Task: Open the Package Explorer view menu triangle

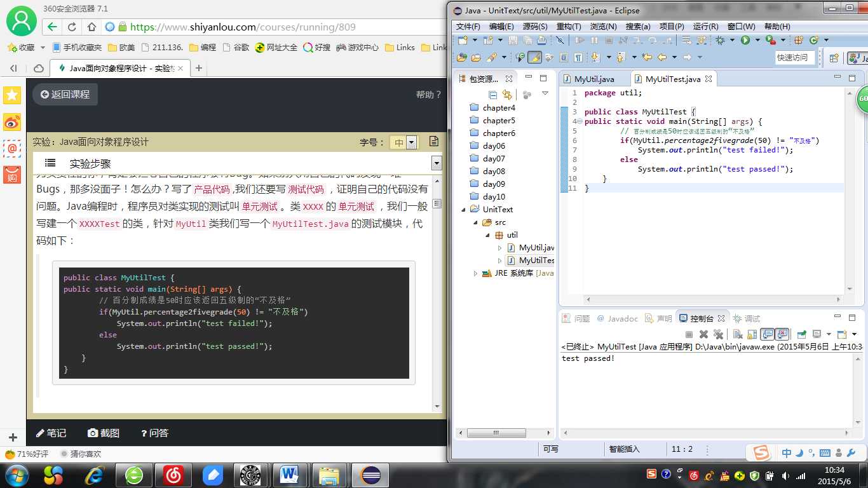Action: [x=545, y=94]
